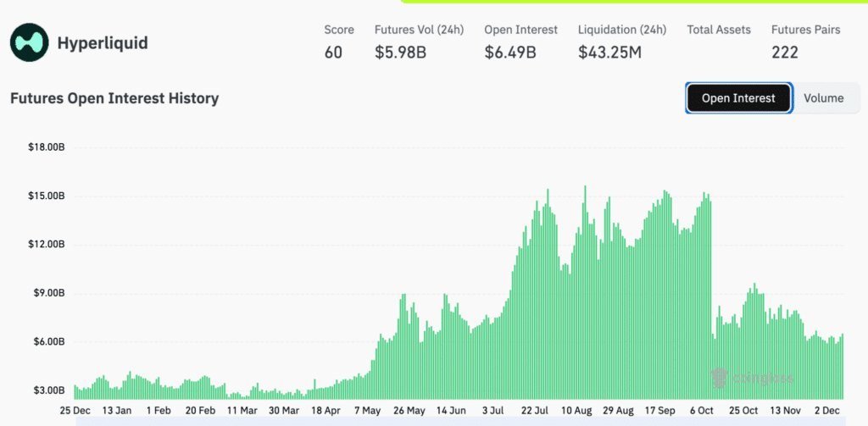Select the Open Interest tab
This screenshot has width=868, height=426.
click(738, 98)
